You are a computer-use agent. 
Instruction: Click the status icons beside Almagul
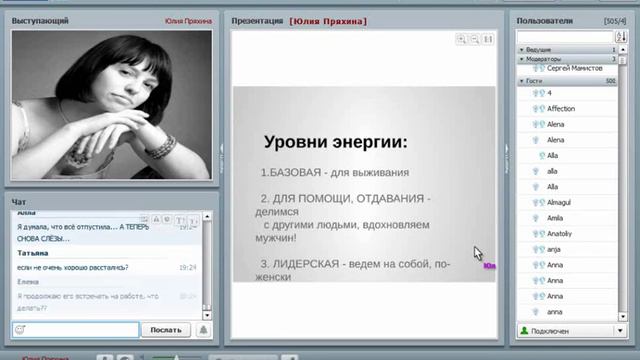pyautogui.click(x=539, y=203)
